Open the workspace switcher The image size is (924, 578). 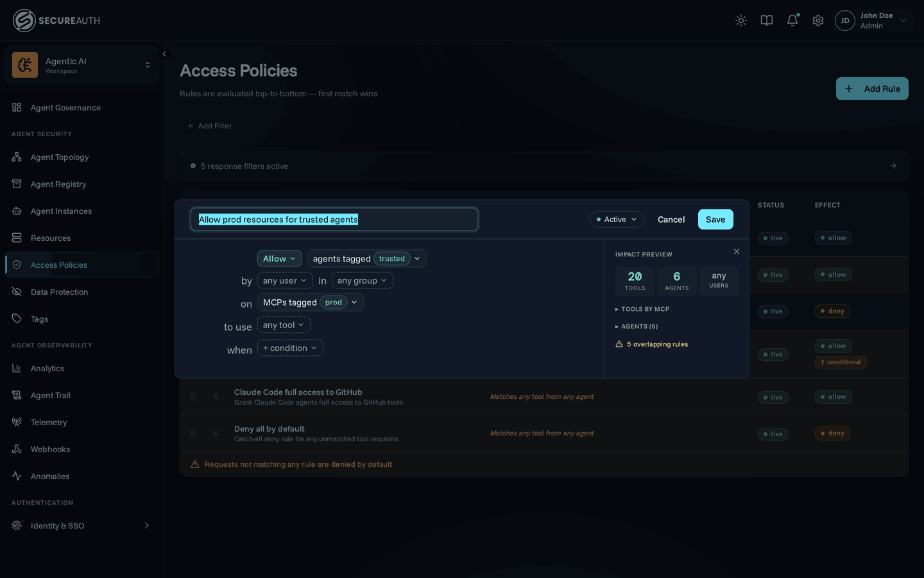coord(81,65)
